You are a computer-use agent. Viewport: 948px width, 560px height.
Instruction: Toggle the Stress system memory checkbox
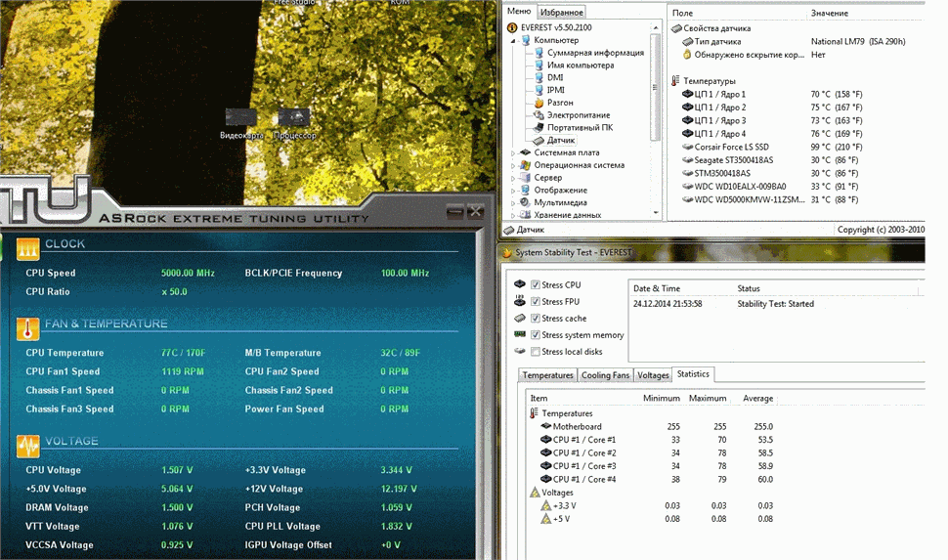(535, 335)
